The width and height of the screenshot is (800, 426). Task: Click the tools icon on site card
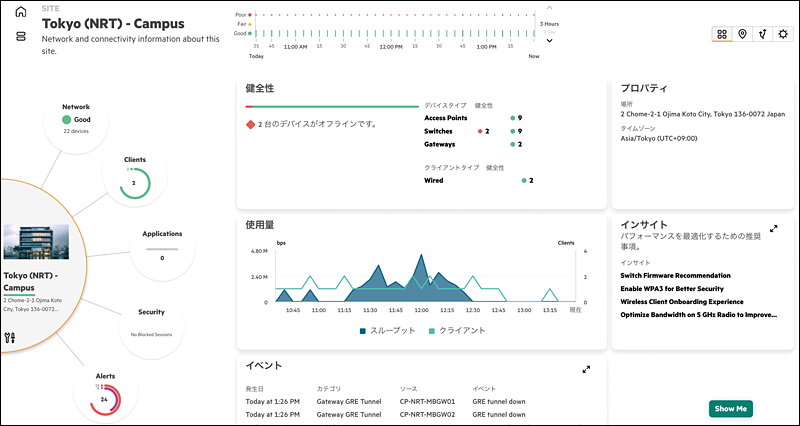pyautogui.click(x=11, y=337)
